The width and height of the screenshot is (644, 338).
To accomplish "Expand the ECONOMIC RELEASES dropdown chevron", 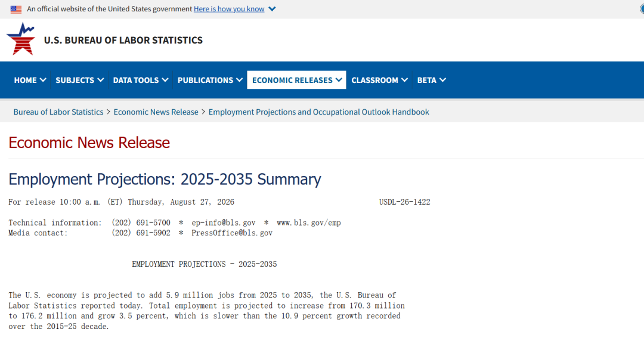I will (339, 80).
